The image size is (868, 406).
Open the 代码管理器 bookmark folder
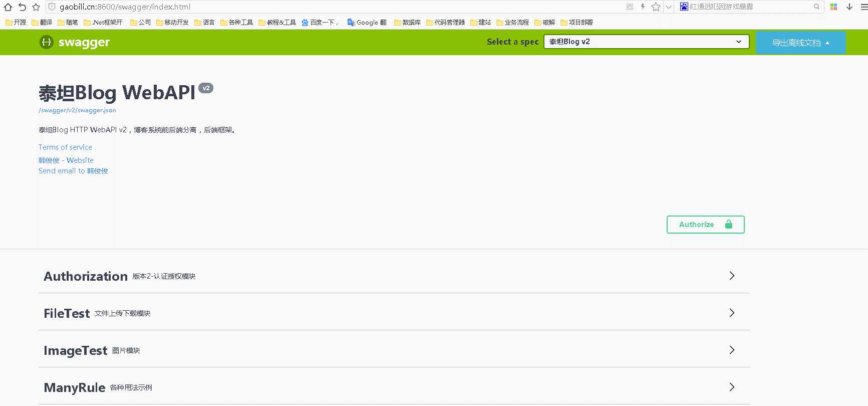pos(445,22)
